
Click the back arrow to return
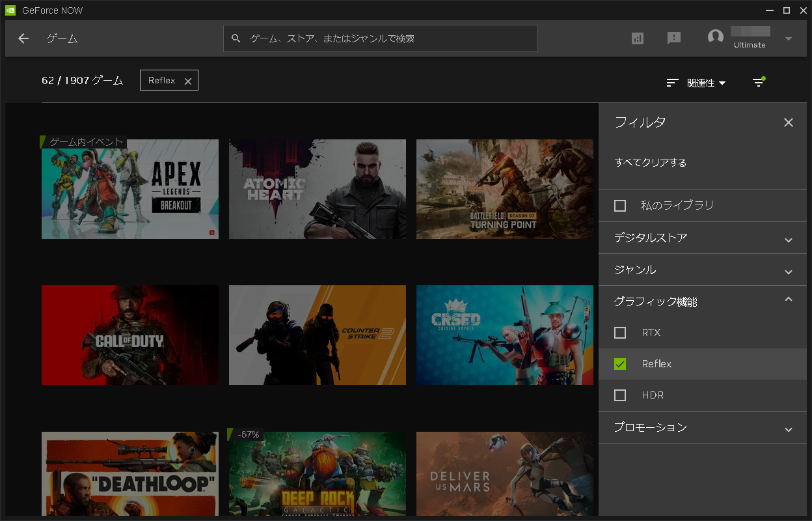[x=23, y=38]
